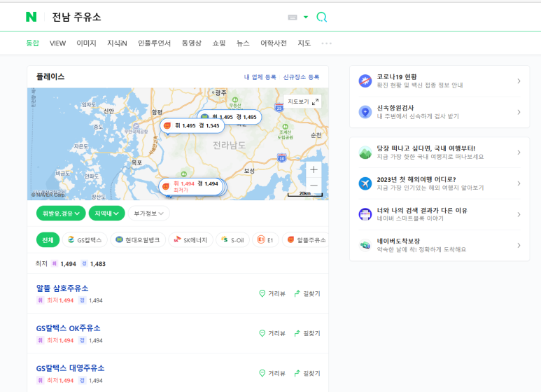This screenshot has height=392, width=541.
Task: Open the GS칼텍스 OK주유소 listing
Action: point(69,328)
